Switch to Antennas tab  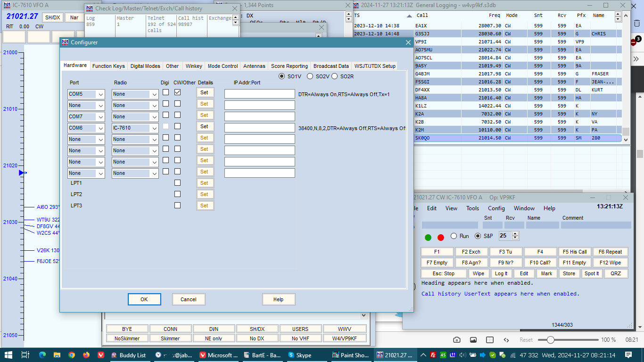tap(254, 66)
